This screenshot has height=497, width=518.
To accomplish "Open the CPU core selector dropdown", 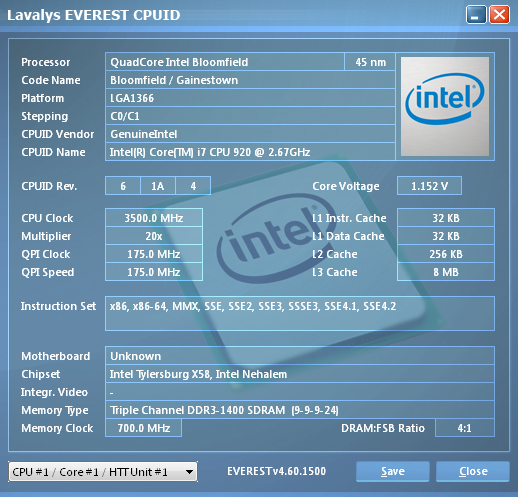I will (103, 471).
